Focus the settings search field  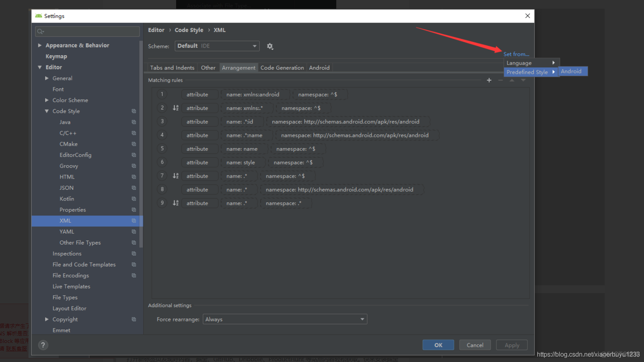click(87, 31)
